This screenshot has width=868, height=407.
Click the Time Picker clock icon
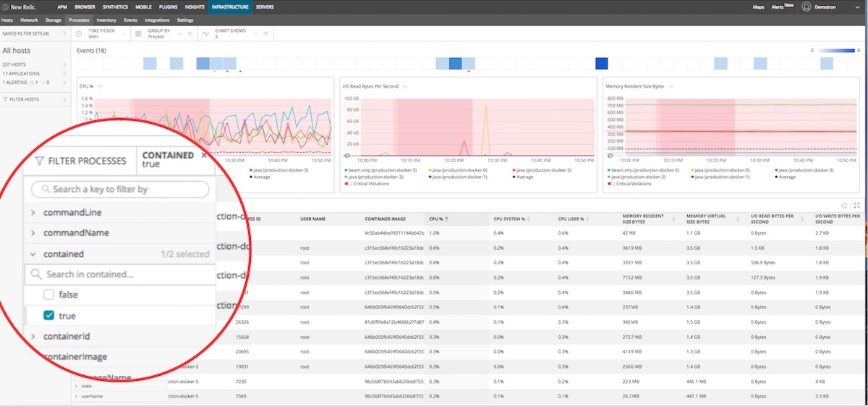80,33
